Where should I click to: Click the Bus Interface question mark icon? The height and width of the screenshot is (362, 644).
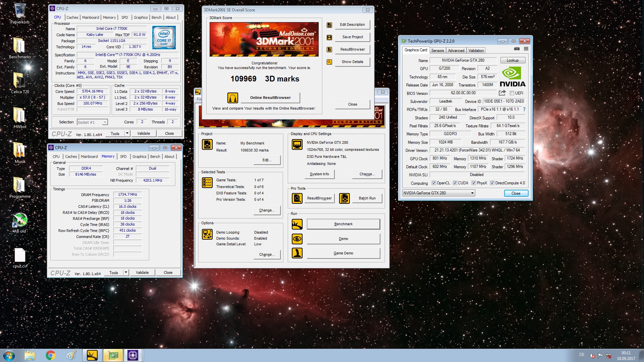524,109
